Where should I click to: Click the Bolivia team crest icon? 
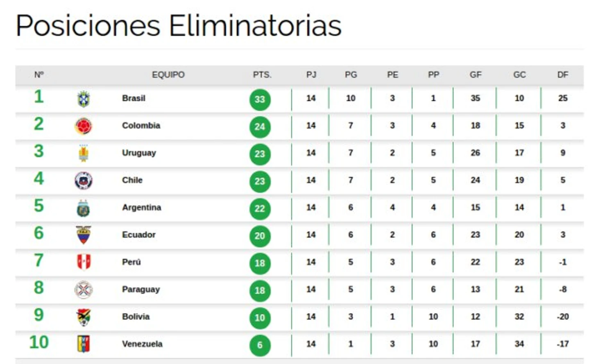coord(84,317)
